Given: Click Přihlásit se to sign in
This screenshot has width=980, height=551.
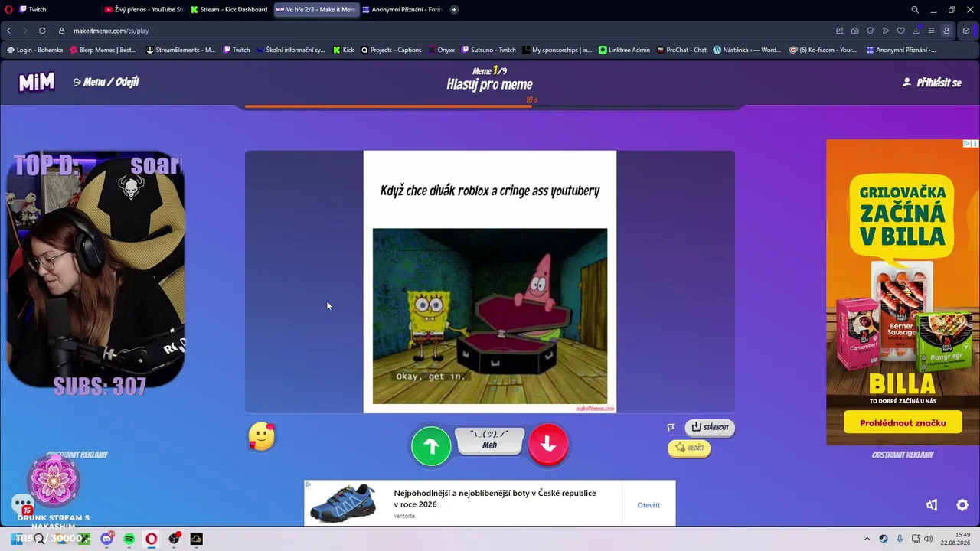Looking at the screenshot, I should tap(932, 83).
